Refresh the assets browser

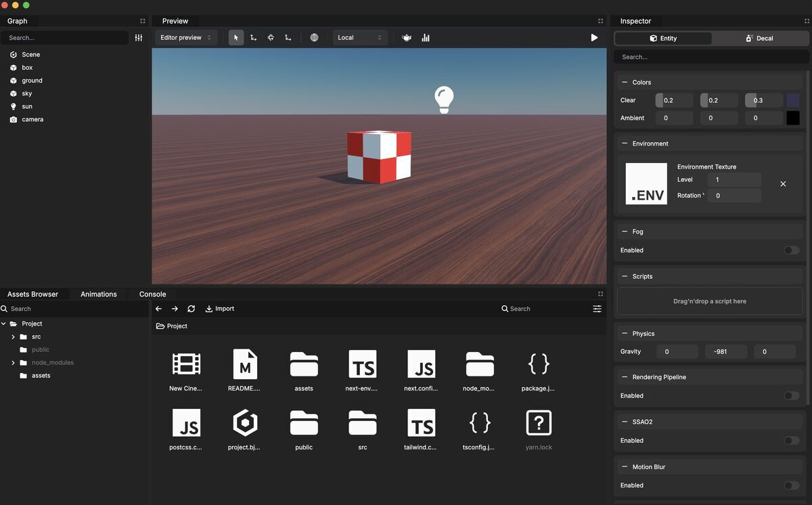(191, 309)
